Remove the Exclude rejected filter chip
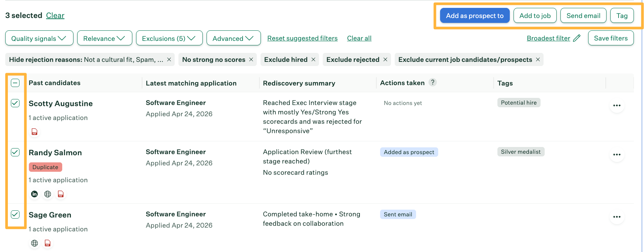Image resolution: width=644 pixels, height=252 pixels. click(x=385, y=60)
